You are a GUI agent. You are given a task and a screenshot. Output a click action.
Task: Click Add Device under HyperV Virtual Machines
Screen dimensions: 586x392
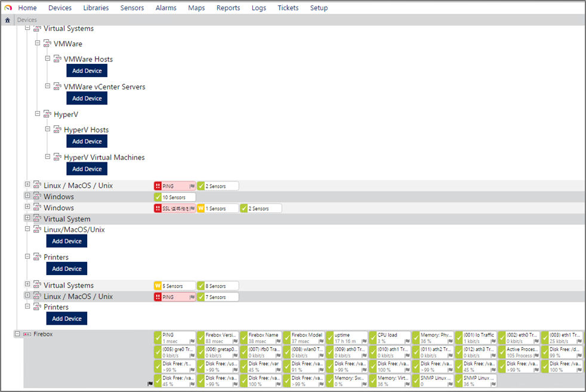tap(87, 169)
